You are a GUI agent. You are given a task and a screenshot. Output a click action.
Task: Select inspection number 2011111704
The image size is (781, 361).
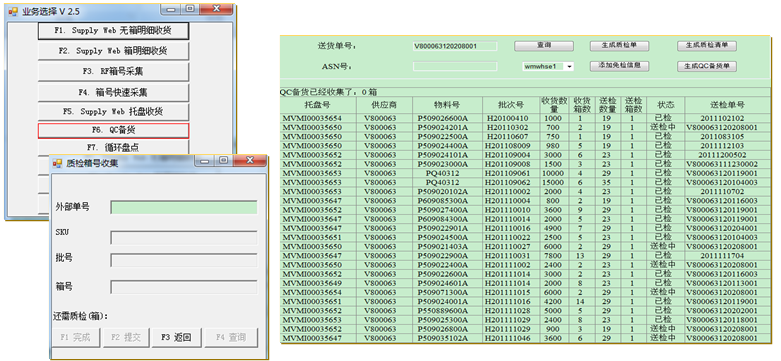(x=721, y=256)
